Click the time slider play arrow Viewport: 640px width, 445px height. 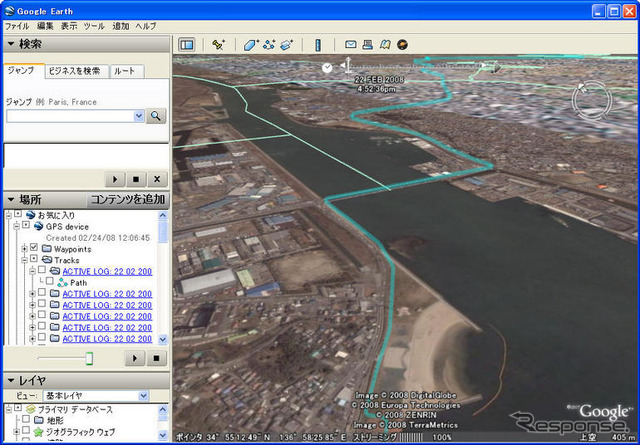[496, 67]
